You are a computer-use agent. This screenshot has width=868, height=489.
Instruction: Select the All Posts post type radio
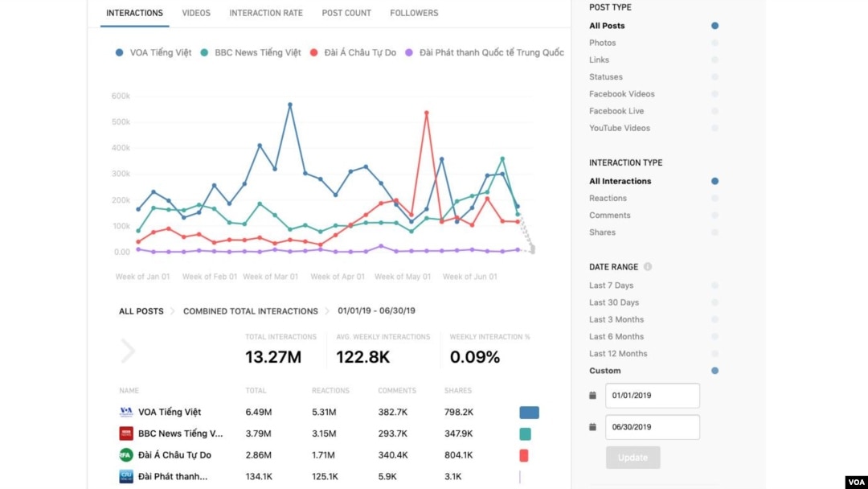(714, 26)
